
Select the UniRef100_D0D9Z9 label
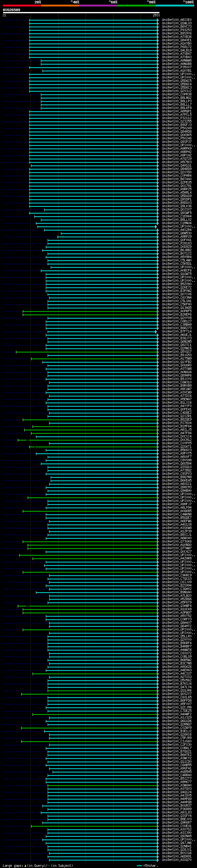[177, 247]
